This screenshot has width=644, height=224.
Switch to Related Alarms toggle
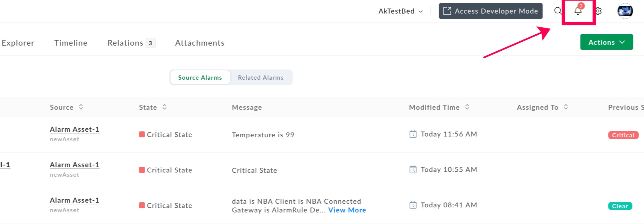coord(261,77)
